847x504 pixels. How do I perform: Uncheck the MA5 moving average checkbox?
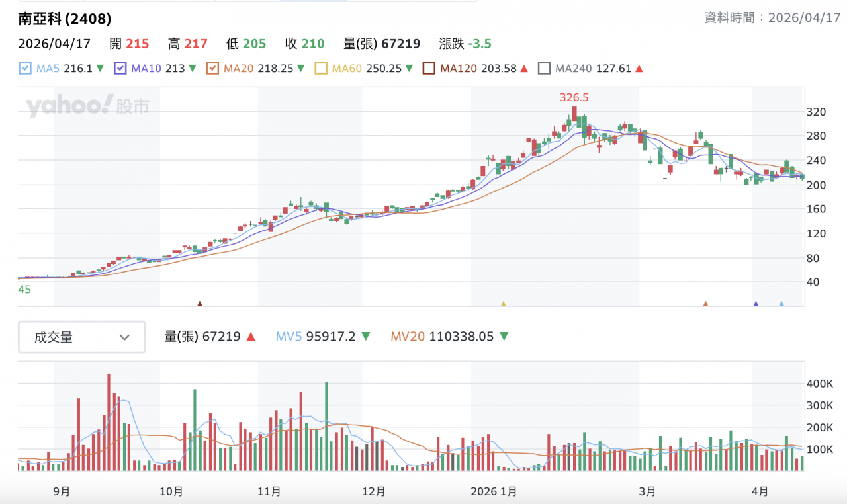24,68
